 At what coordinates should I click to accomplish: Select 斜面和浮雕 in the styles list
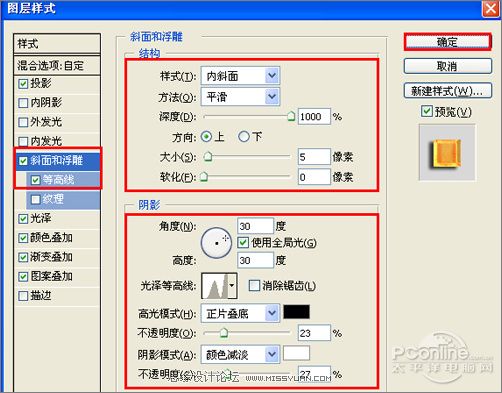pos(57,161)
